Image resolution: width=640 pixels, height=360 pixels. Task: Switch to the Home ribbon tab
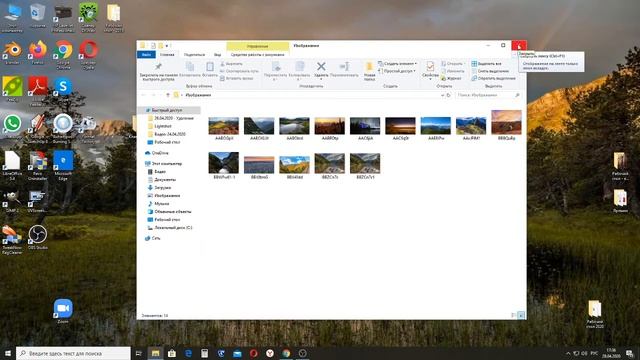pyautogui.click(x=167, y=54)
